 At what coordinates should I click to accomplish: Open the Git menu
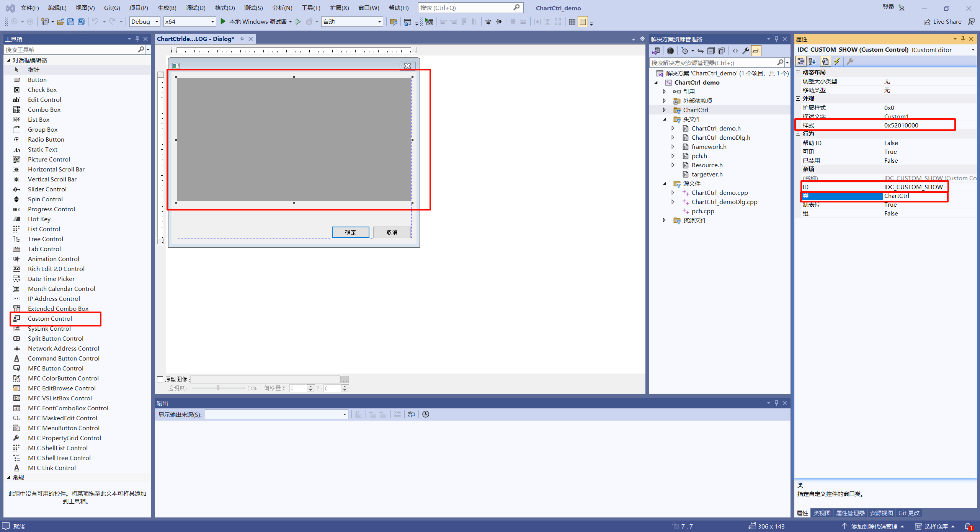pyautogui.click(x=112, y=8)
